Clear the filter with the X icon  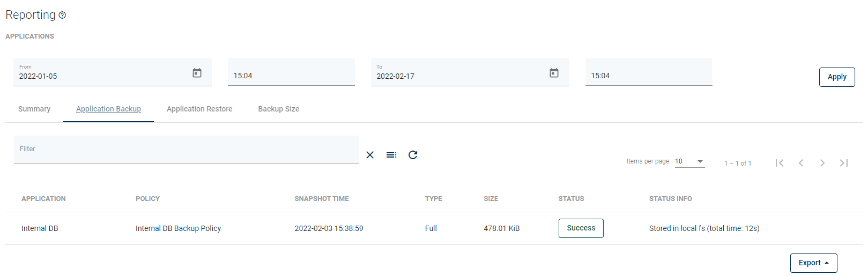370,155
